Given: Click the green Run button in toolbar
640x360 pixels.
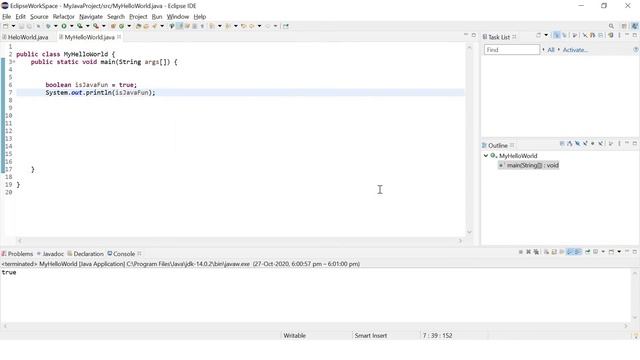Looking at the screenshot, I should point(64,26).
